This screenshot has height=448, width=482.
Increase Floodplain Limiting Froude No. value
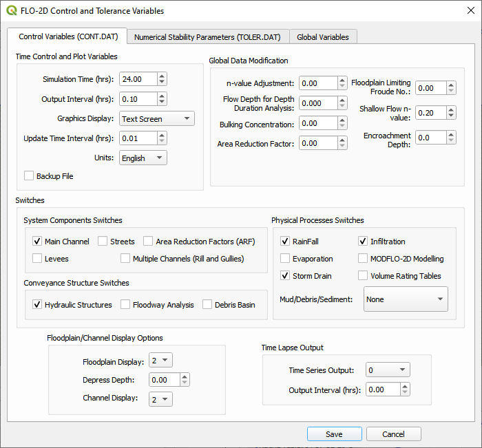[x=451, y=85]
